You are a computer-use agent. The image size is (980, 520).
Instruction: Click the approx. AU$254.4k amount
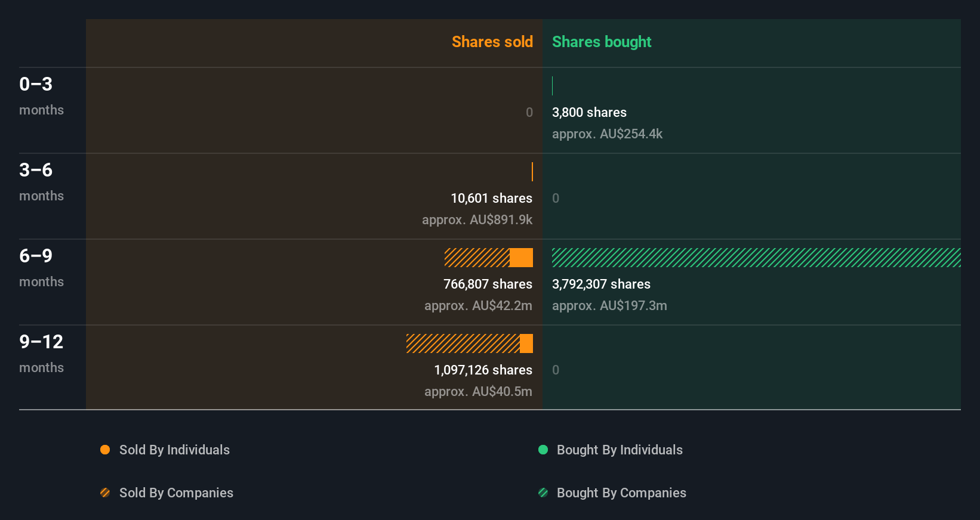(607, 134)
